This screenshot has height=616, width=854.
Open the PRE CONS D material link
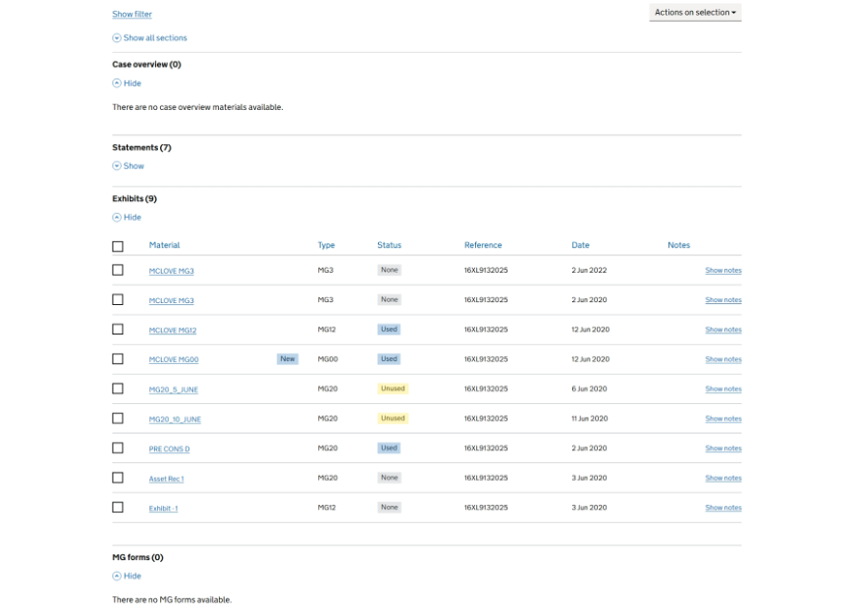click(x=170, y=449)
